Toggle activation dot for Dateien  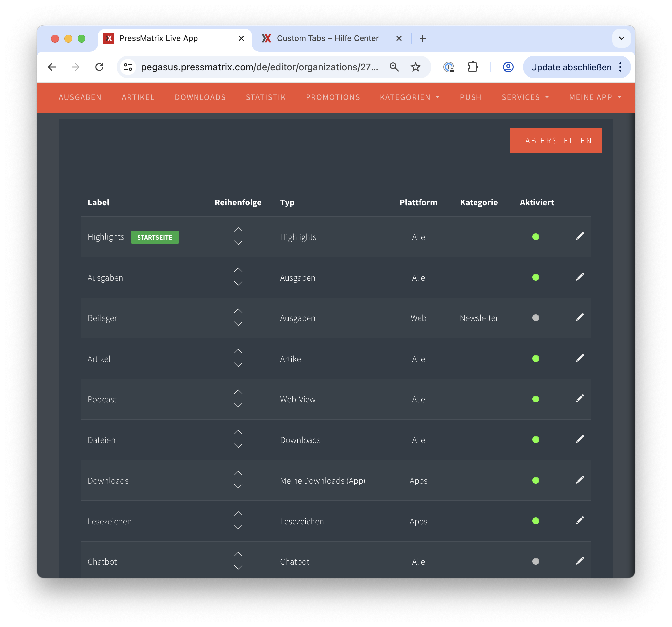coord(535,439)
